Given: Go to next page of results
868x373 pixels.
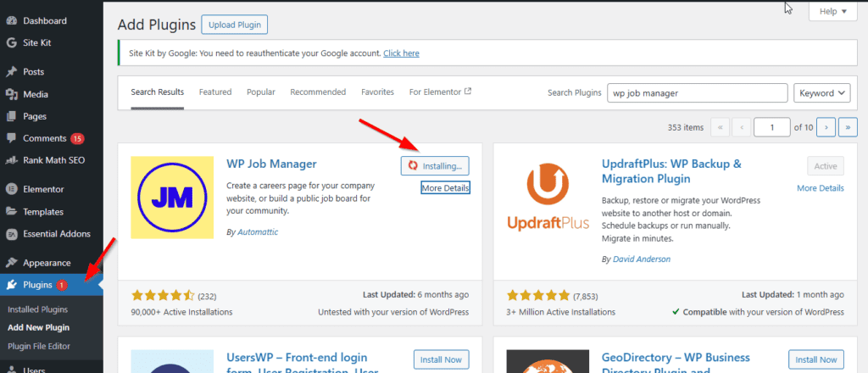Looking at the screenshot, I should 826,127.
